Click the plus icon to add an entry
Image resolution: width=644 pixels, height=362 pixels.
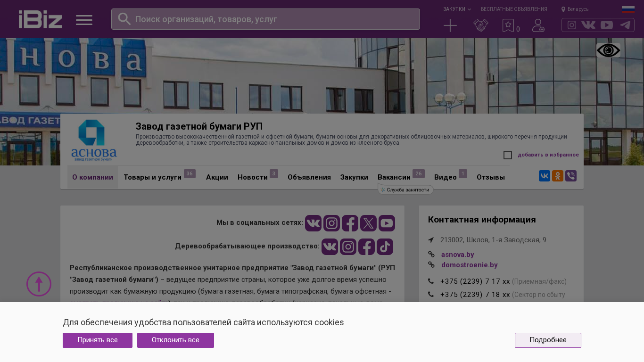pos(450,25)
